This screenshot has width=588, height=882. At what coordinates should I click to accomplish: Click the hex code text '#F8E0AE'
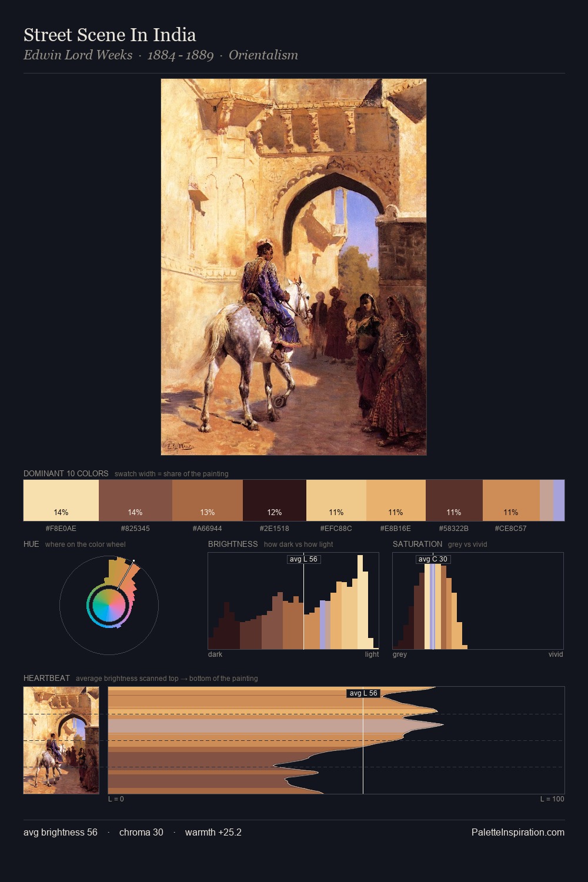[61, 528]
